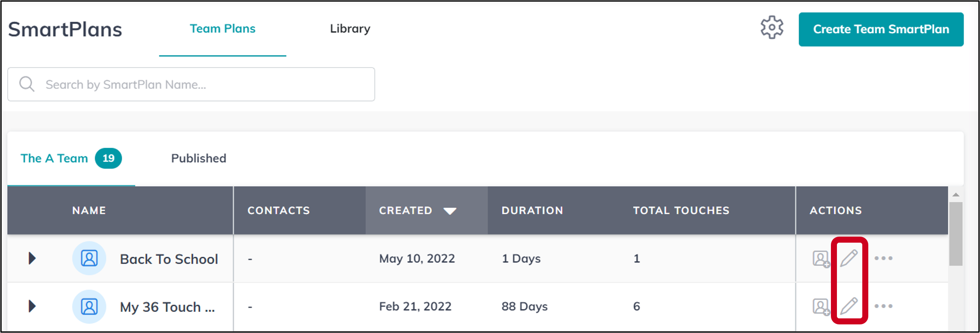Click the search magnifier icon
Viewport: 980px width, 333px height.
[27, 84]
